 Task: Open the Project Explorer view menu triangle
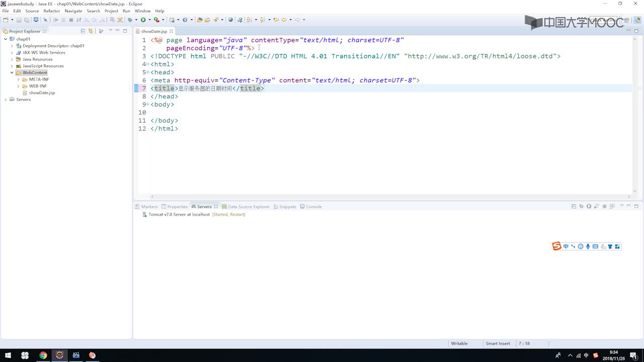tap(110, 31)
